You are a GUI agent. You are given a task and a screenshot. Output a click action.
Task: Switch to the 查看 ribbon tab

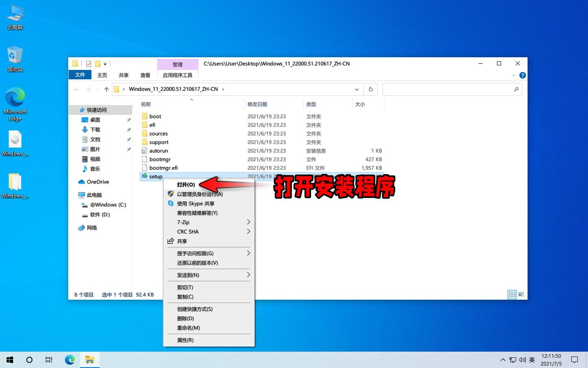coord(145,75)
